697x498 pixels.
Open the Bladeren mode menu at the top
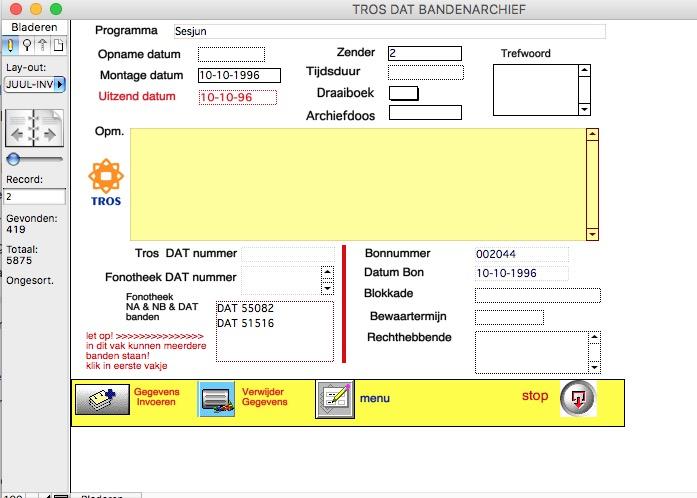pos(35,28)
